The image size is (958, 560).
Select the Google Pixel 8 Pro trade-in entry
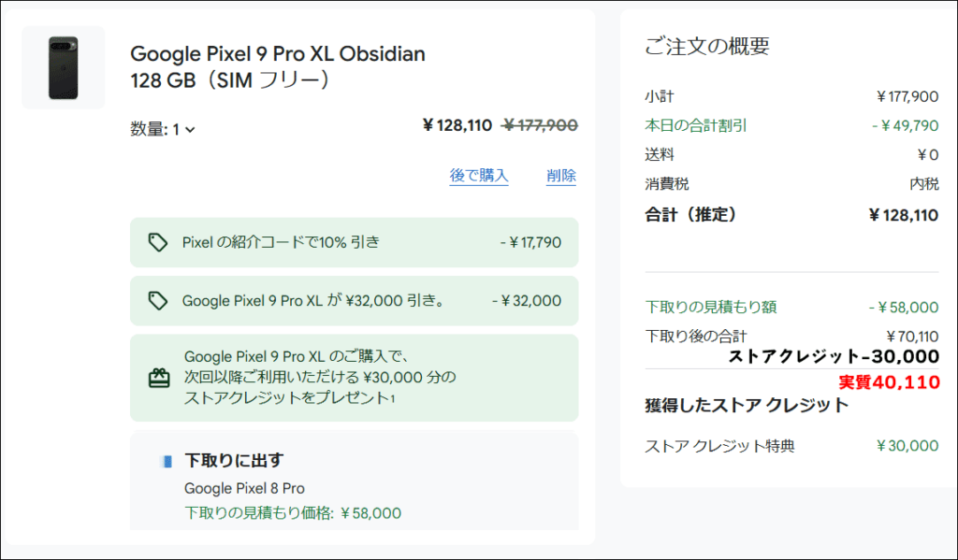(x=244, y=489)
